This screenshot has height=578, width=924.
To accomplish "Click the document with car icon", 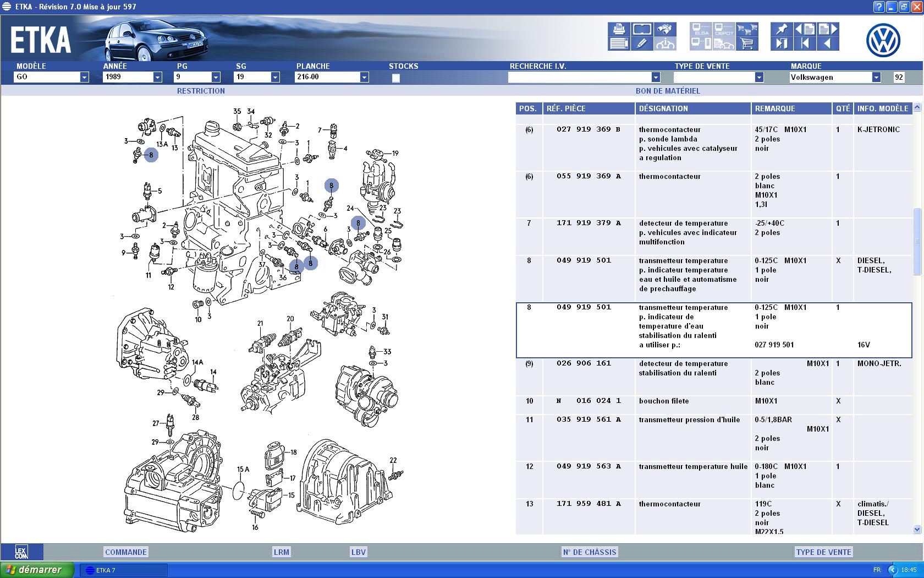I will 724,43.
